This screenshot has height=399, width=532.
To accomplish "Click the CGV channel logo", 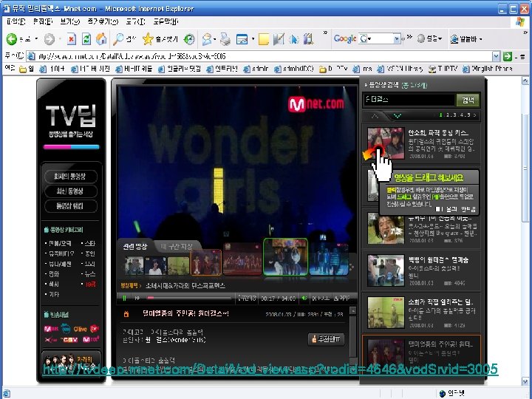I will pyautogui.click(x=69, y=339).
